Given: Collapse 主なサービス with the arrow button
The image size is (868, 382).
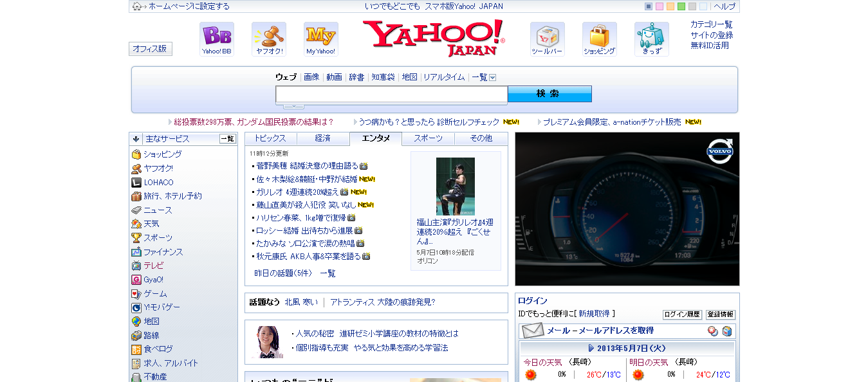Looking at the screenshot, I should 136,139.
